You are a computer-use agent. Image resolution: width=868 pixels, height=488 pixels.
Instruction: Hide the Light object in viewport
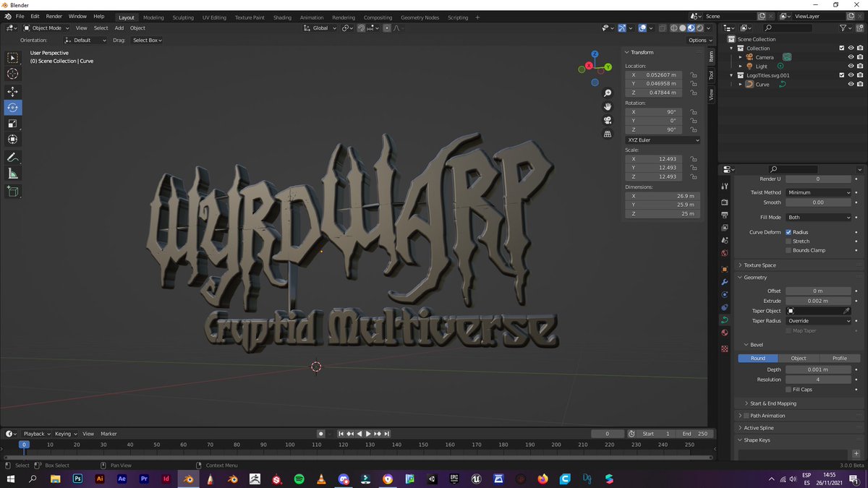[x=851, y=66]
